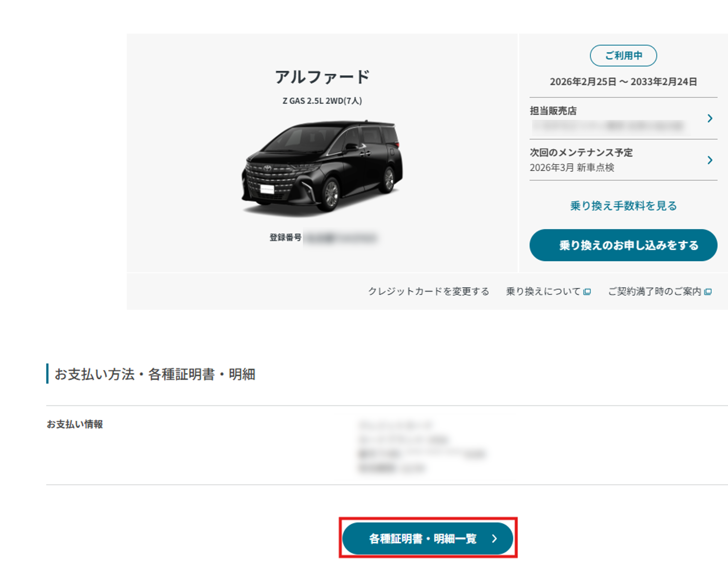Click the お支払い方法・各種証明書・明細 heading
728x562 pixels.
click(155, 374)
